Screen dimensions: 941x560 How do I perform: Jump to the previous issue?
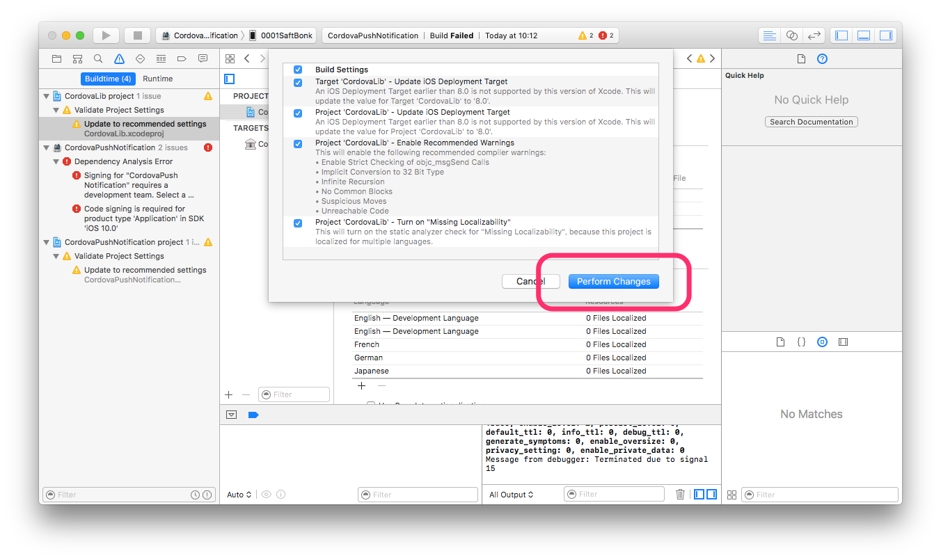(690, 58)
